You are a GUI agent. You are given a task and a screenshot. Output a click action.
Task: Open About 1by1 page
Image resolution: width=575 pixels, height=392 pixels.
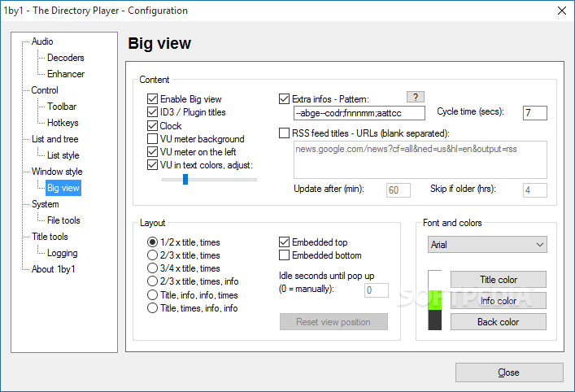coord(53,269)
